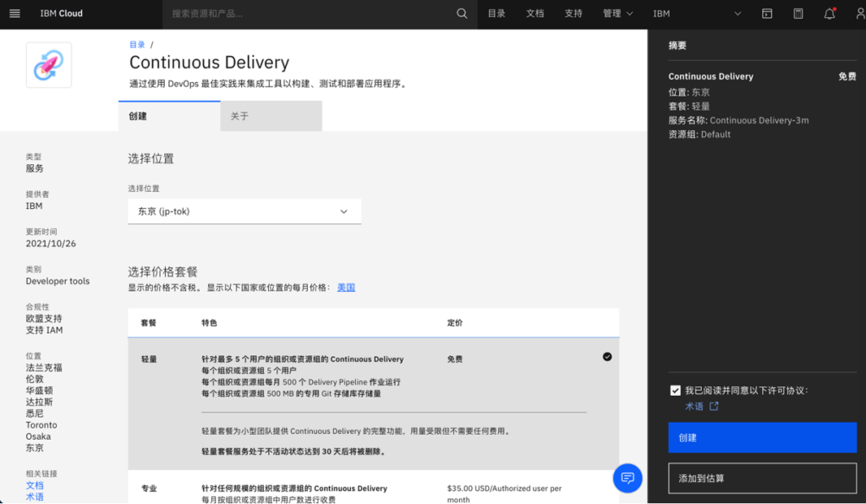Click the 特色 column header

[x=210, y=323]
